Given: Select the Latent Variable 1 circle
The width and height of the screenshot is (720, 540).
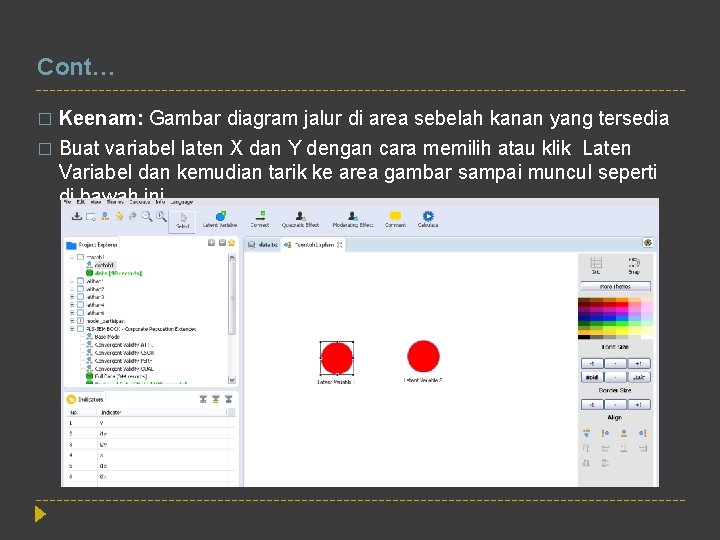Looking at the screenshot, I should pyautogui.click(x=337, y=358).
